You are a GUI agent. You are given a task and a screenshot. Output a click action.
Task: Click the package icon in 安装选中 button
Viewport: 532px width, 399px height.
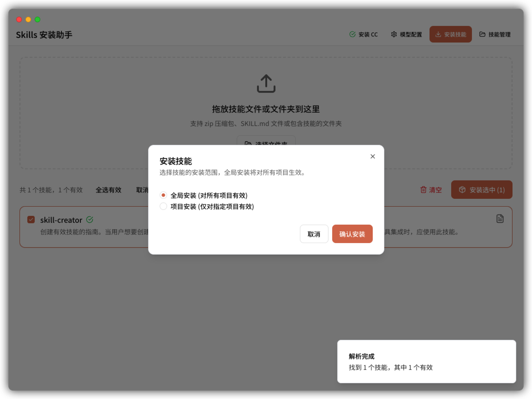(461, 190)
